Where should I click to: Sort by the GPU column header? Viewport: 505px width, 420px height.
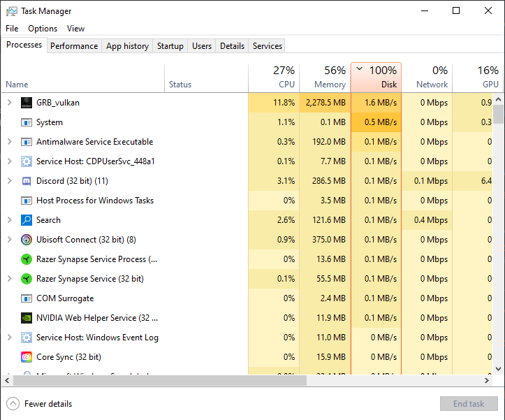point(478,78)
